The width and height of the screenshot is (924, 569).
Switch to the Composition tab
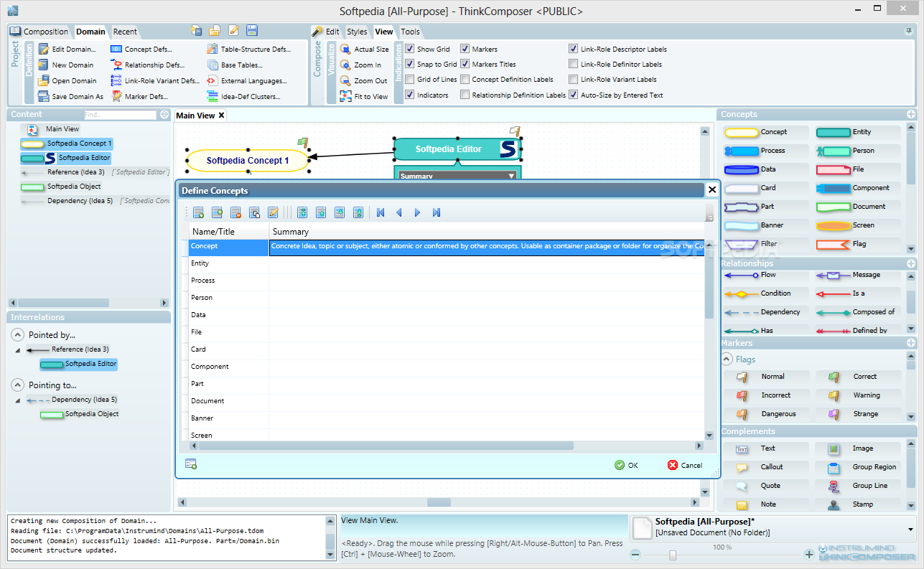pos(40,32)
